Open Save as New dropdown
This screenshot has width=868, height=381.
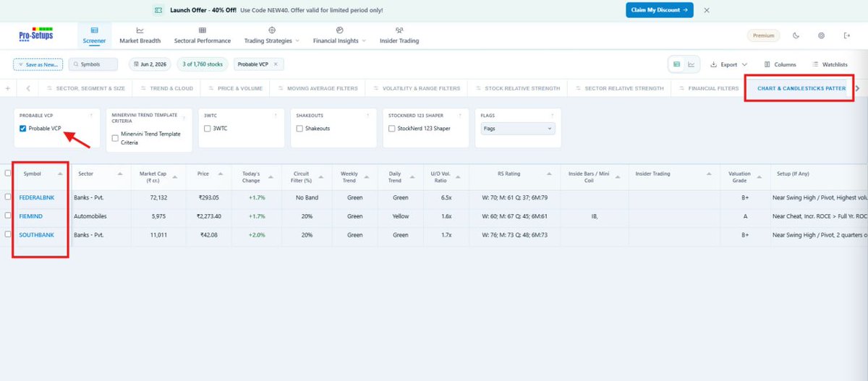[x=38, y=64]
